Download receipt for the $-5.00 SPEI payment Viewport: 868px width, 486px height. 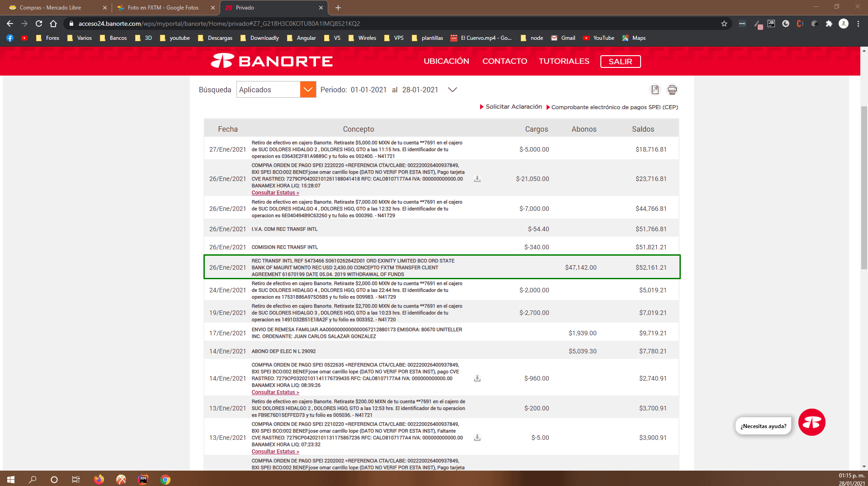point(477,438)
